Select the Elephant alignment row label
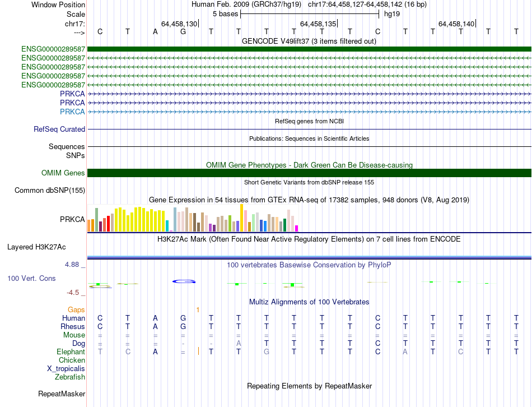 click(x=71, y=351)
